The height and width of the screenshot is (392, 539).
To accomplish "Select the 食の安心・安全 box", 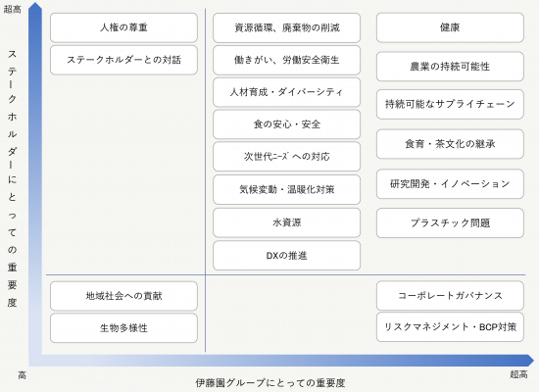I will click(287, 124).
